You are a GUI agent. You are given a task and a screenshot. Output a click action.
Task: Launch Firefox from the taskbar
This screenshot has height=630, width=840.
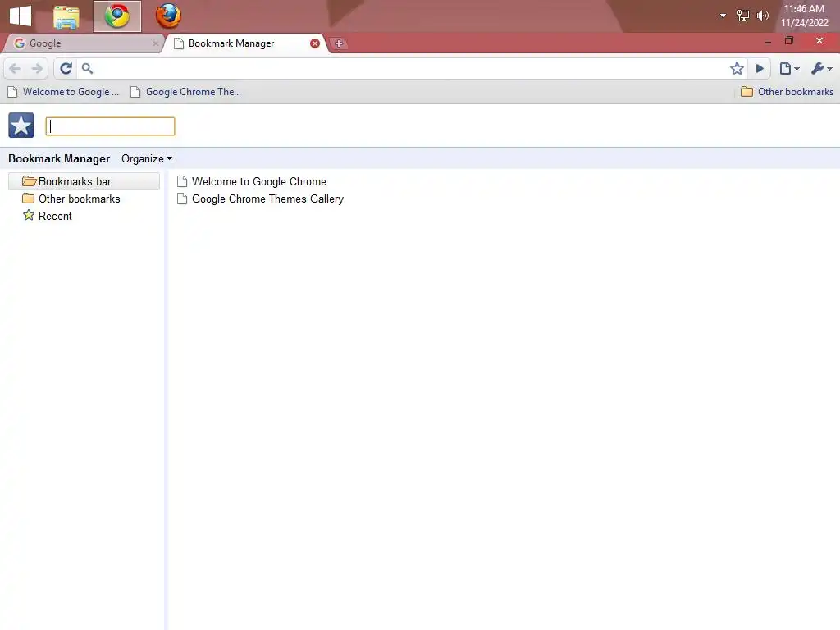(x=168, y=16)
